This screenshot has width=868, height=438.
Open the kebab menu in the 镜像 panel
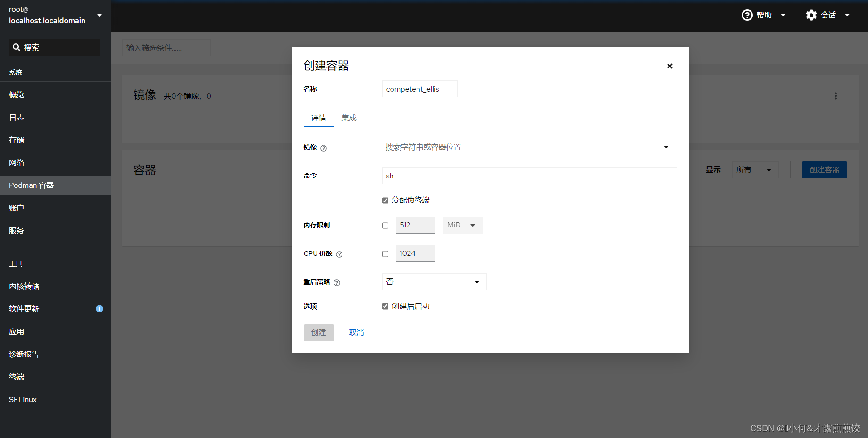835,95
